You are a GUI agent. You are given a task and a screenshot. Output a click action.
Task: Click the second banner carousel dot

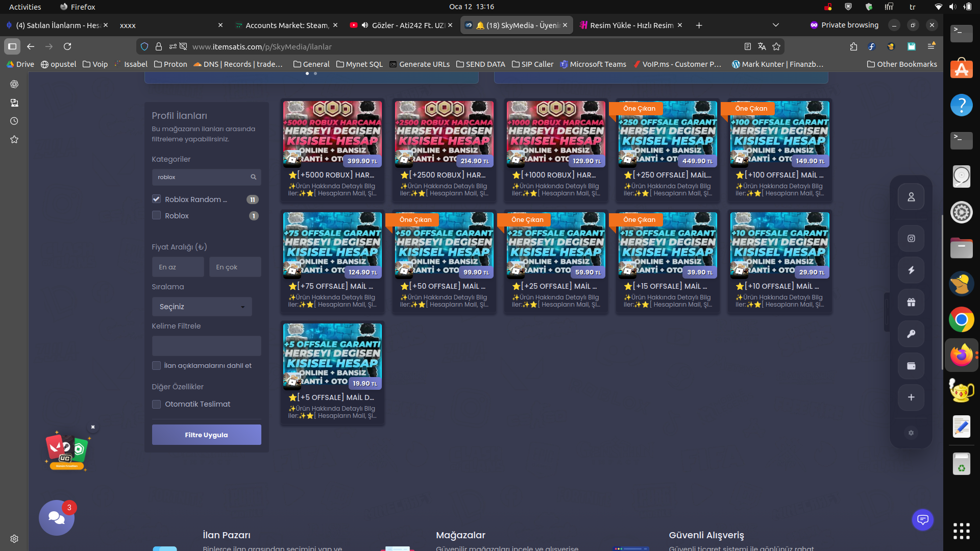click(x=315, y=73)
